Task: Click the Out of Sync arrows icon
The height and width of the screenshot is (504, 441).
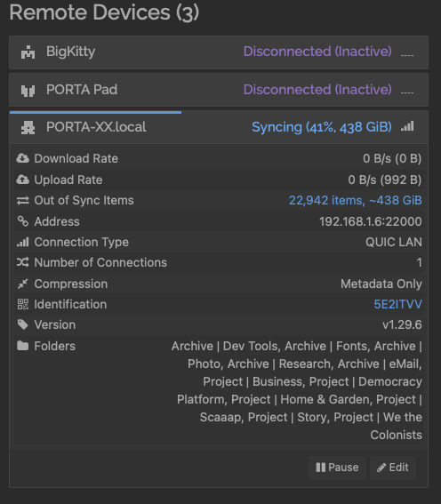Action: [x=22, y=200]
